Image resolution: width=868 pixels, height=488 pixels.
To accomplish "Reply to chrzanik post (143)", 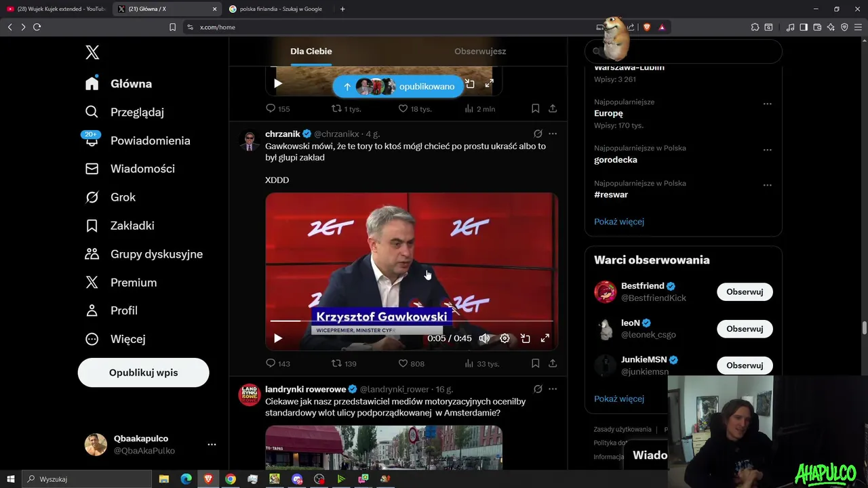I will coord(278,363).
